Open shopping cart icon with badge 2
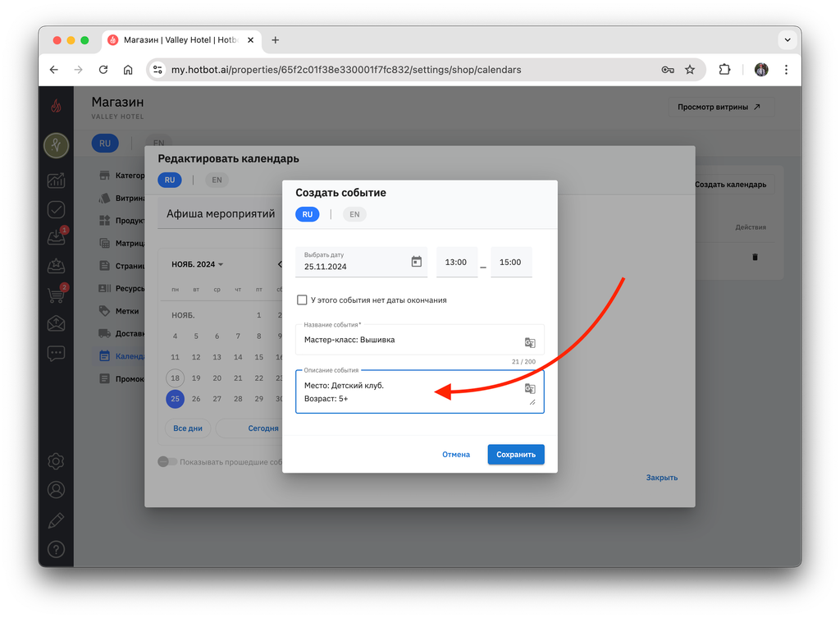Screen dimensions: 840x618 (56, 294)
